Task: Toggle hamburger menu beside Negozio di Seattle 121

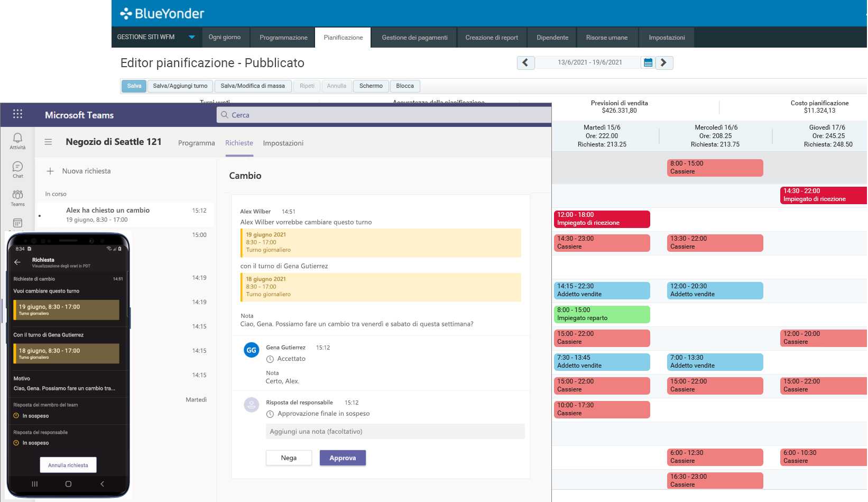Action: point(48,142)
